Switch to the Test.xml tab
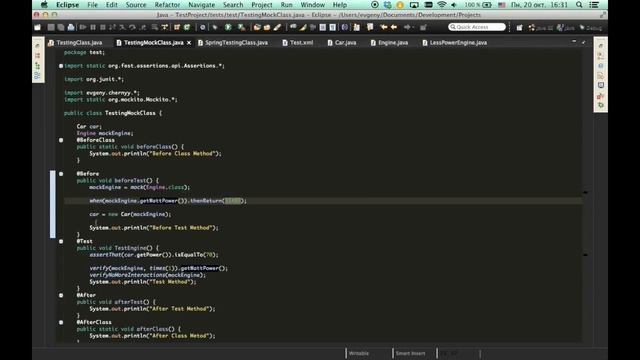The height and width of the screenshot is (360, 640). click(x=298, y=42)
